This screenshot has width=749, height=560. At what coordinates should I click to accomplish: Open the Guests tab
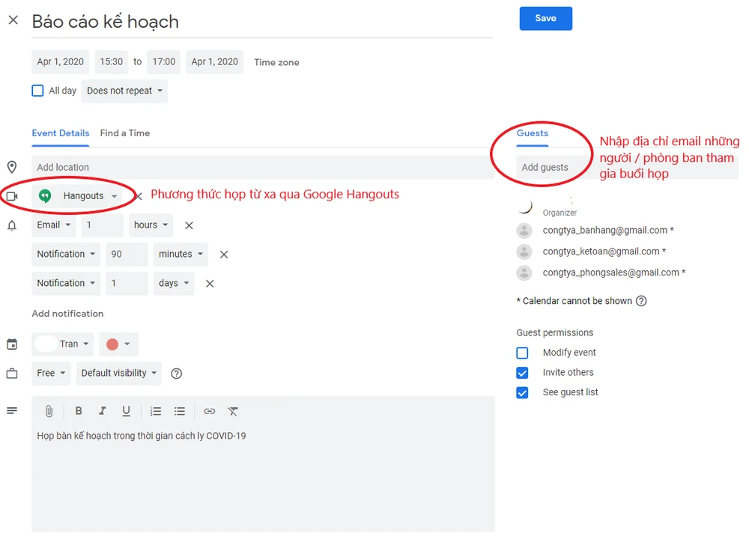tap(532, 133)
